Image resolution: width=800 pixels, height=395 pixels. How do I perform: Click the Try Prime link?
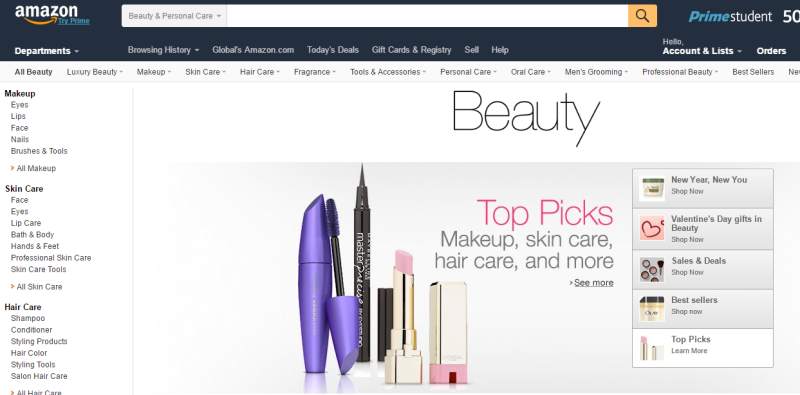pos(73,21)
